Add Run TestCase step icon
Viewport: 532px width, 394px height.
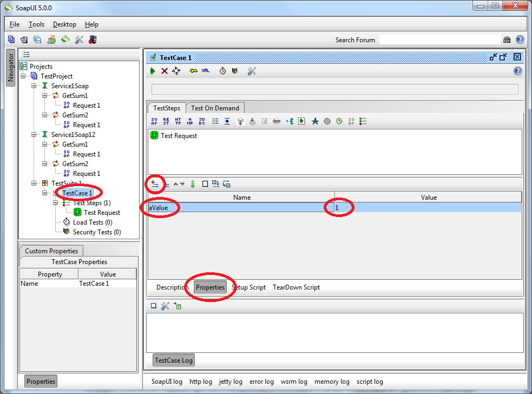301,121
